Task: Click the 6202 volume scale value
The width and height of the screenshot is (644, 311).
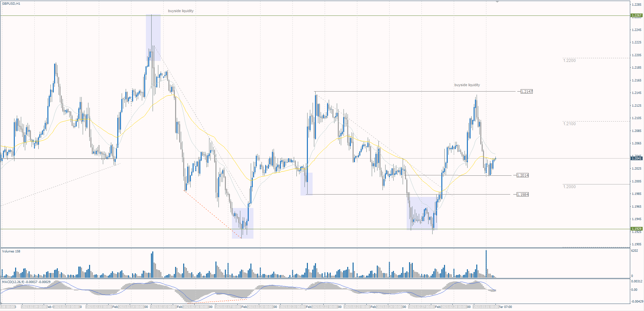Action: coord(635,251)
